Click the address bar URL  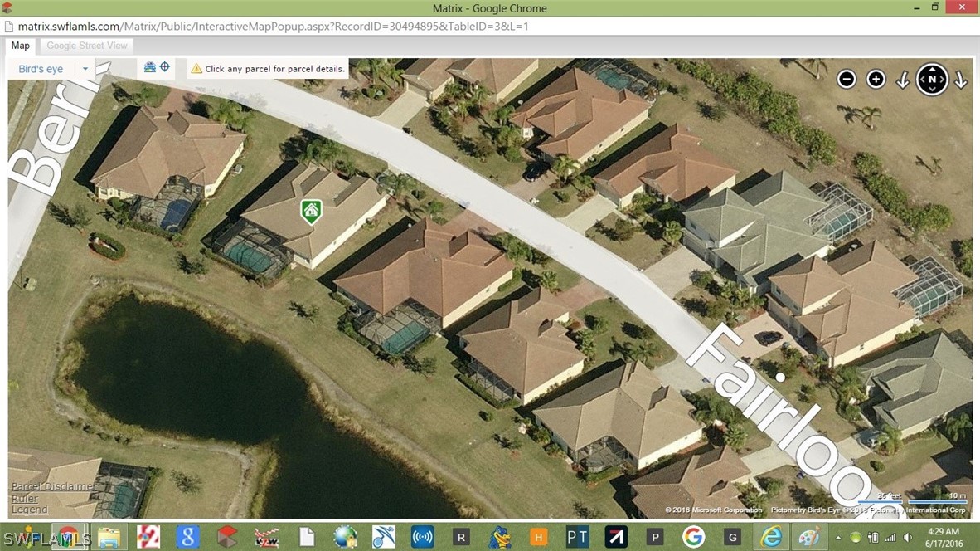coord(273,27)
